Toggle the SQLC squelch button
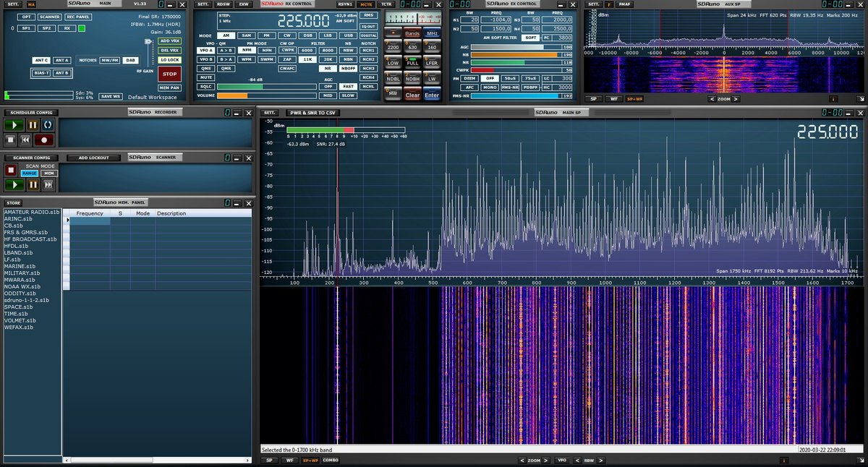This screenshot has width=868, height=467. [206, 86]
